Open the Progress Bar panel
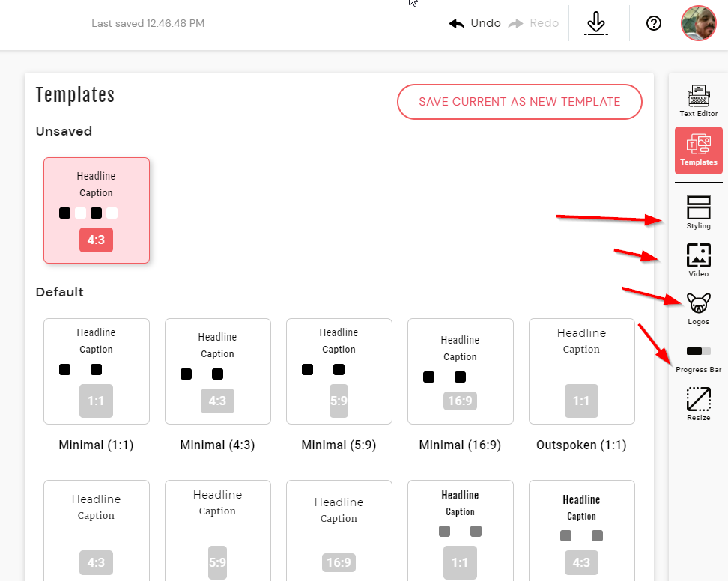The width and height of the screenshot is (728, 581). (x=698, y=360)
